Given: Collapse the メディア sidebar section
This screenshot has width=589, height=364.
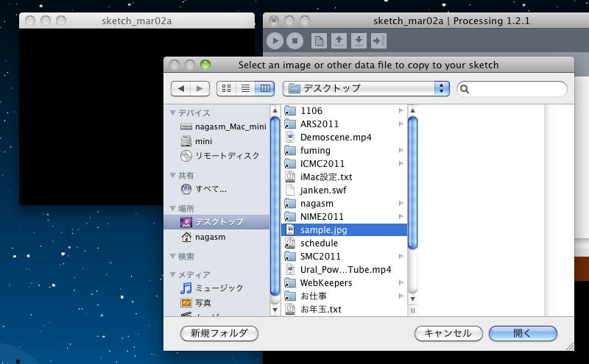Looking at the screenshot, I should click(x=173, y=274).
